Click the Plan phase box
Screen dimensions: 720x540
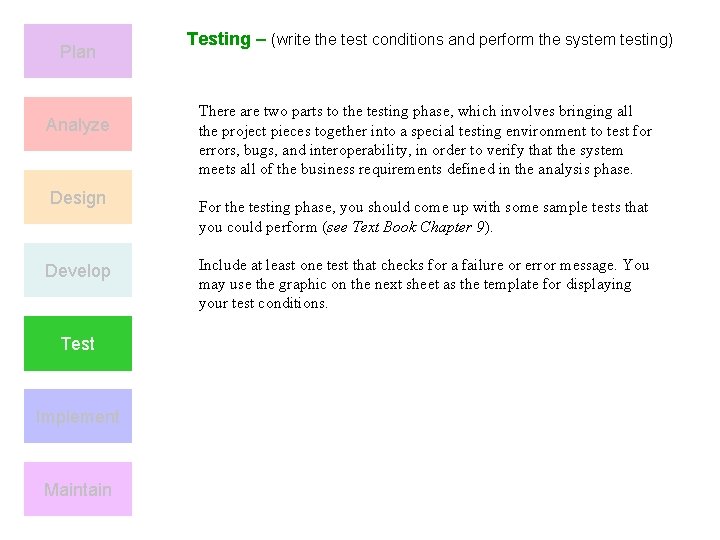coord(78,51)
